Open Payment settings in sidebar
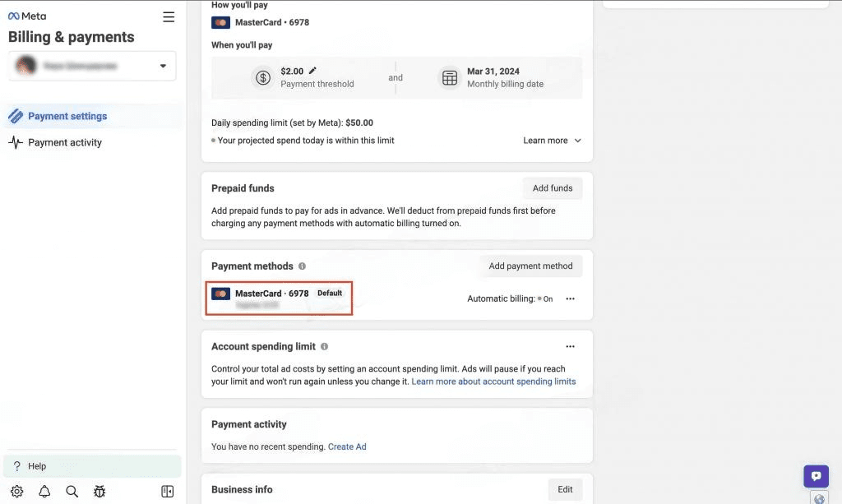This screenshot has width=842, height=504. (x=92, y=116)
